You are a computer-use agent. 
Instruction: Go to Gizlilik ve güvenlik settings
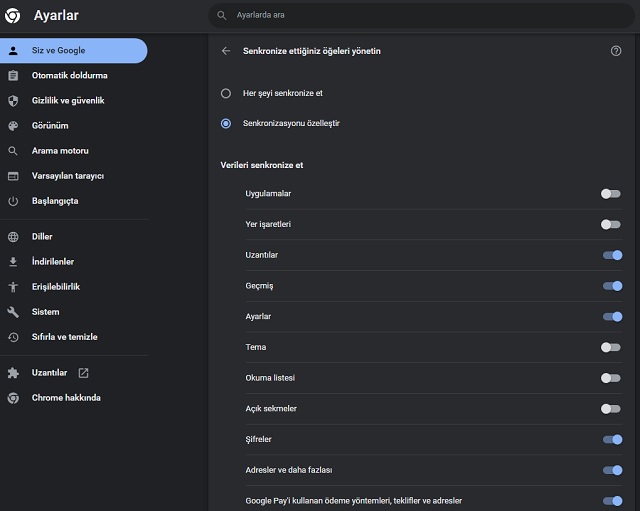[x=73, y=101]
